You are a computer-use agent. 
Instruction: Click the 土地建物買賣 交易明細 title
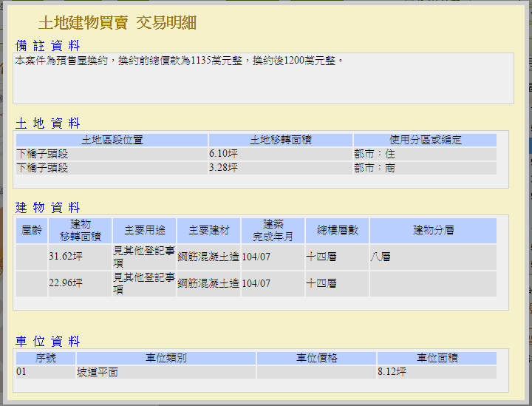click(x=117, y=23)
